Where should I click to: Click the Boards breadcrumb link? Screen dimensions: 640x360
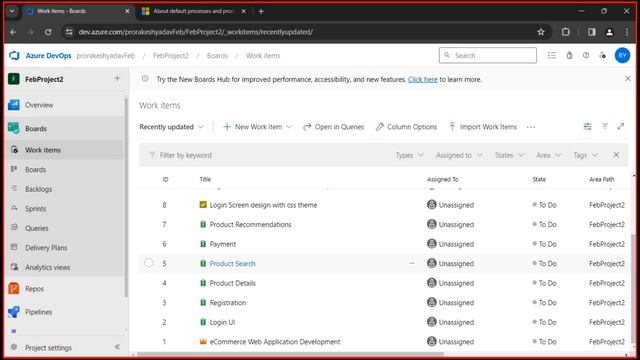click(217, 56)
